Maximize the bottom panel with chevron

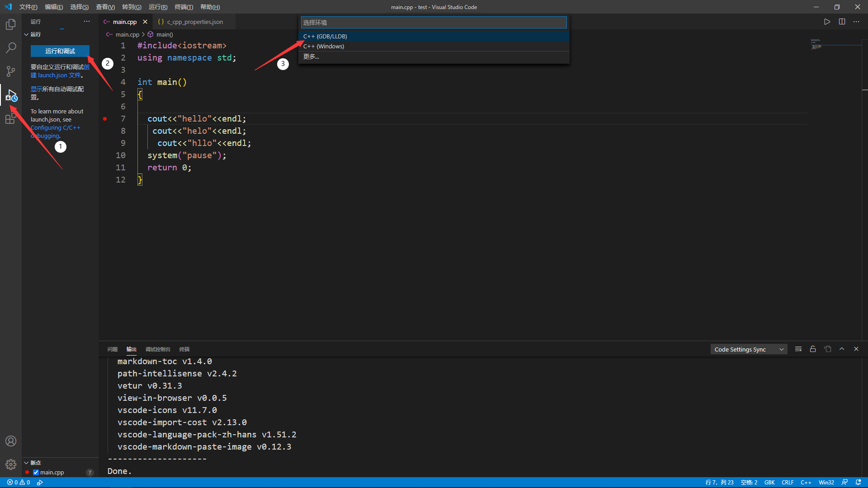[842, 349]
